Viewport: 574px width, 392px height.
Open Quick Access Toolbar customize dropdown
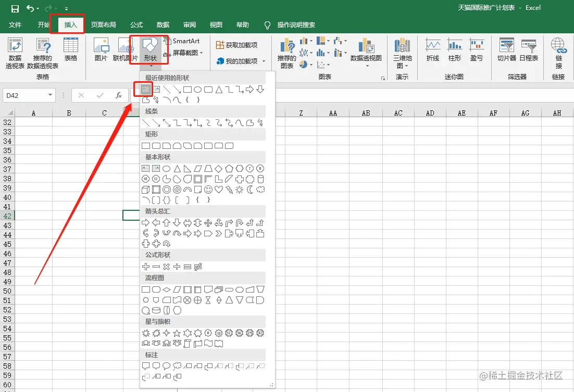click(66, 8)
